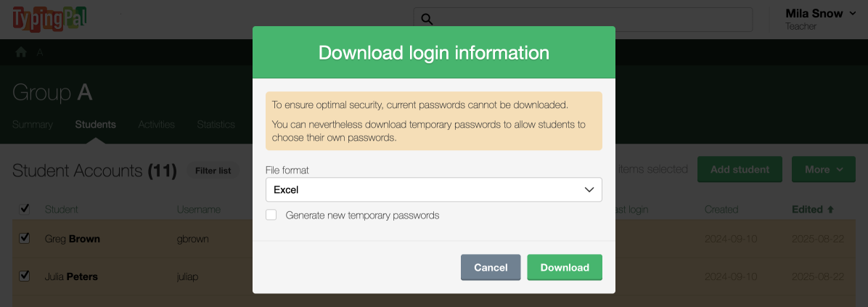
Task: Click the Add student button
Action: pos(740,169)
